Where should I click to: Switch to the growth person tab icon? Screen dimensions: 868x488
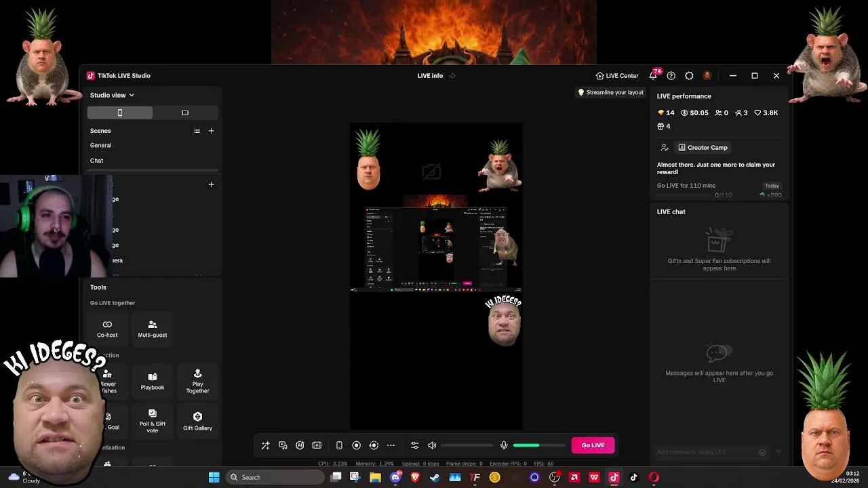point(664,148)
